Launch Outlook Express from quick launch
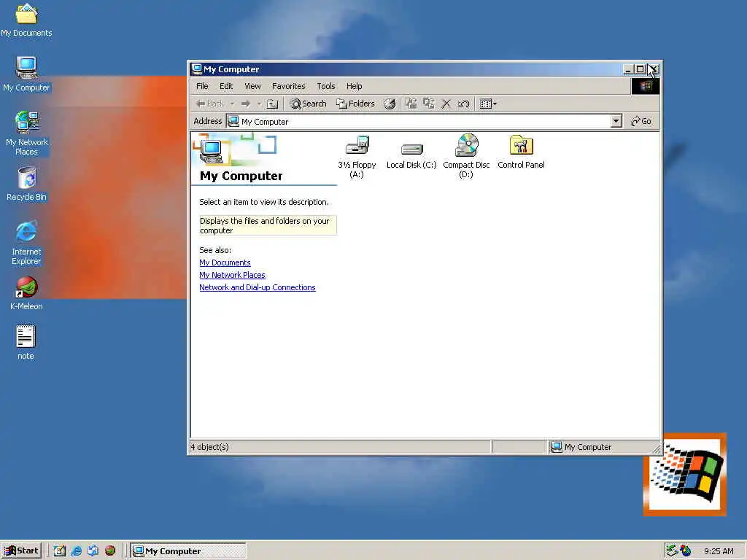This screenshot has height=560, width=747. 93,551
